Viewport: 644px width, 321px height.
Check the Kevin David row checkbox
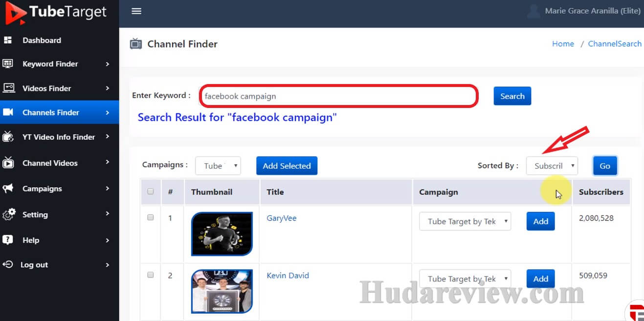click(x=151, y=275)
